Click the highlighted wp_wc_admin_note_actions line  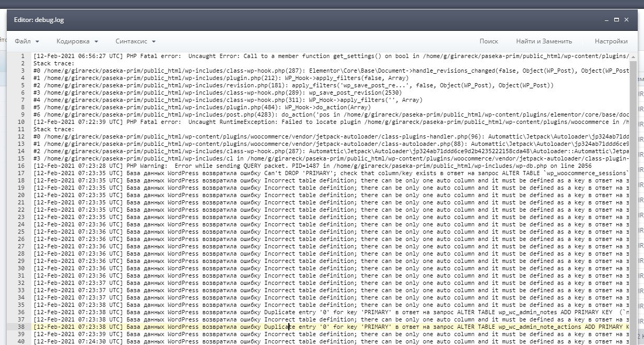tap(332, 327)
